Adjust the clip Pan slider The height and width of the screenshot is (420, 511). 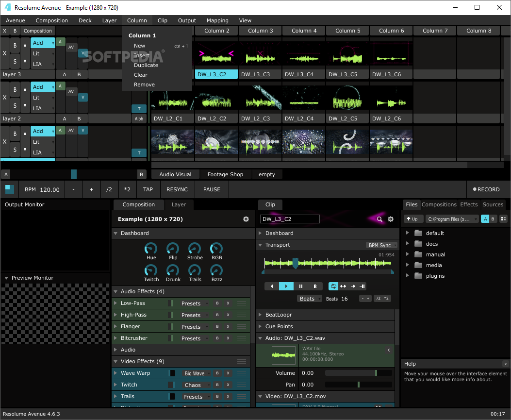(x=359, y=385)
